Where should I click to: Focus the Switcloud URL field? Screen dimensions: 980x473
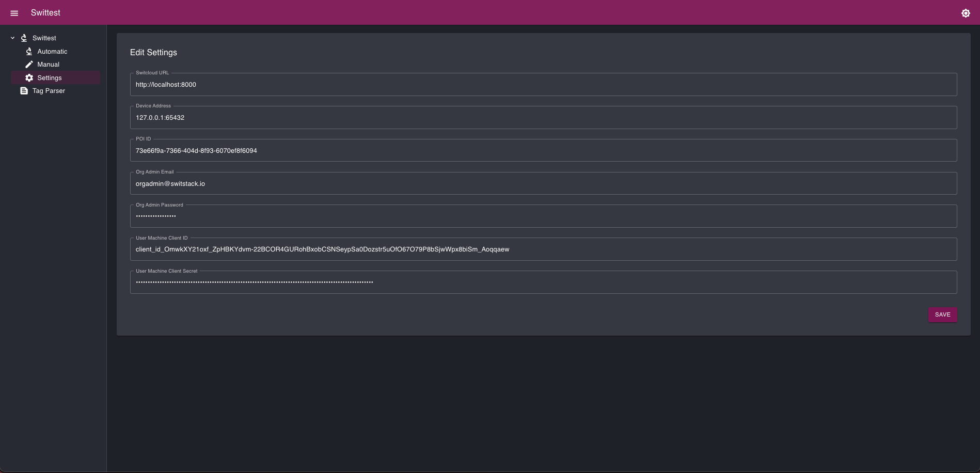point(543,84)
